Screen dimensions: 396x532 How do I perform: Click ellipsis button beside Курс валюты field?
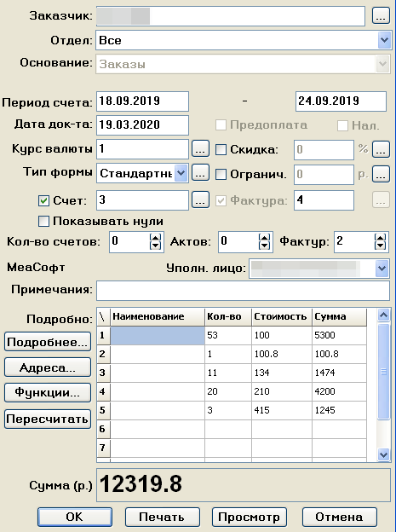(200, 149)
